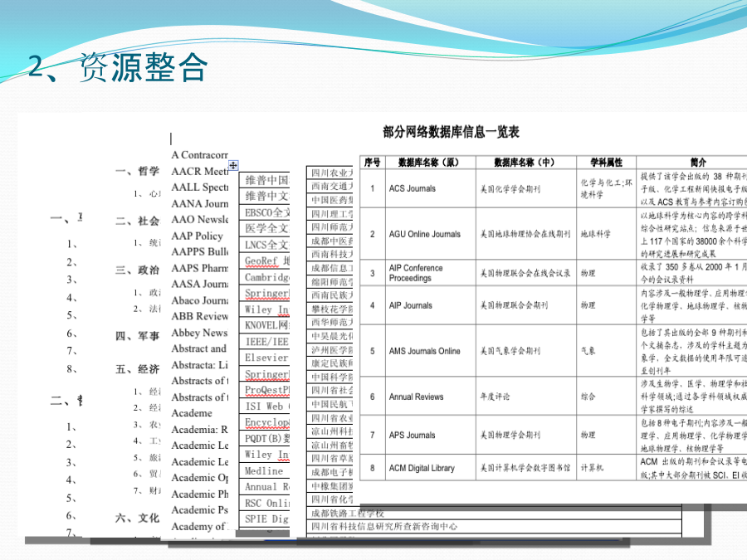Click the '学科属性' column header

606,163
